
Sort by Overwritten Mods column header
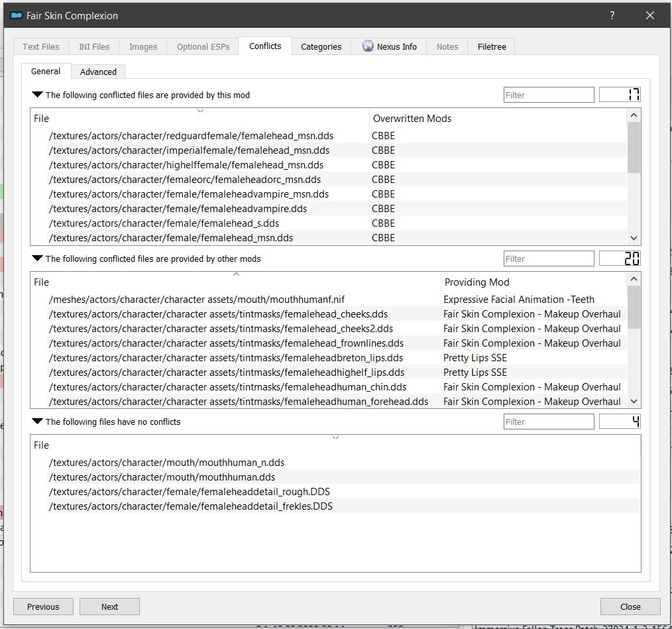click(498, 119)
